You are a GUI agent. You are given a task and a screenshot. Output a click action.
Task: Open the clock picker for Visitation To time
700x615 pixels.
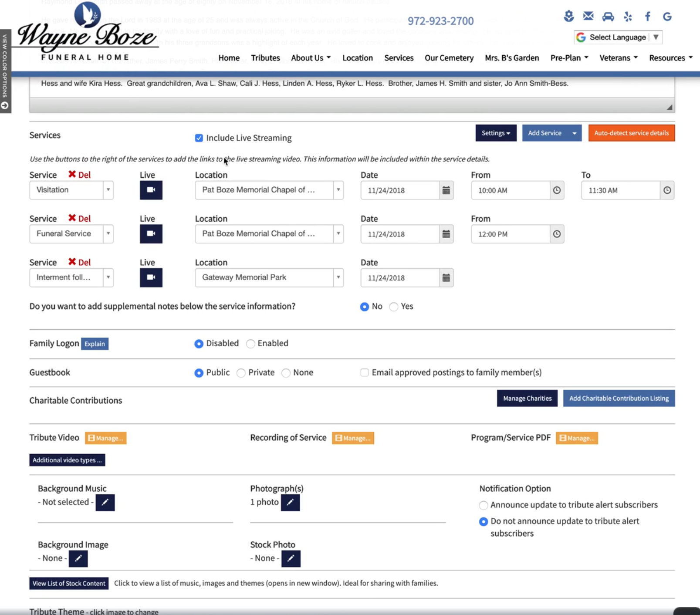pos(666,190)
